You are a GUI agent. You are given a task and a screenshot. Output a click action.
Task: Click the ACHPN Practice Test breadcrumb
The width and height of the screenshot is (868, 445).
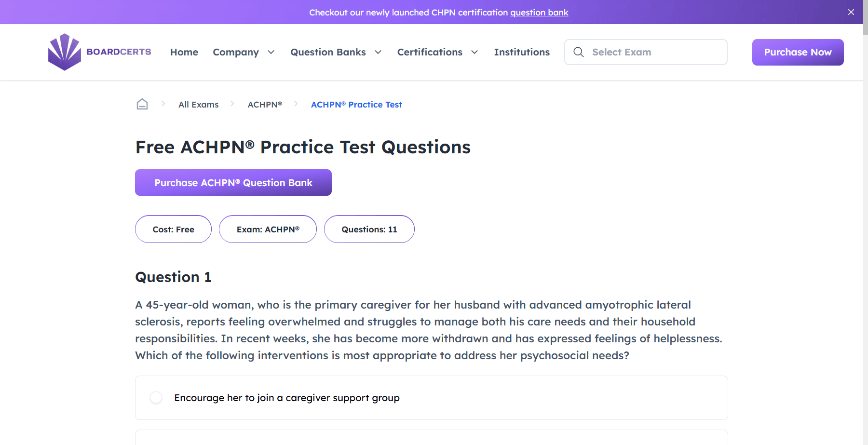point(356,105)
